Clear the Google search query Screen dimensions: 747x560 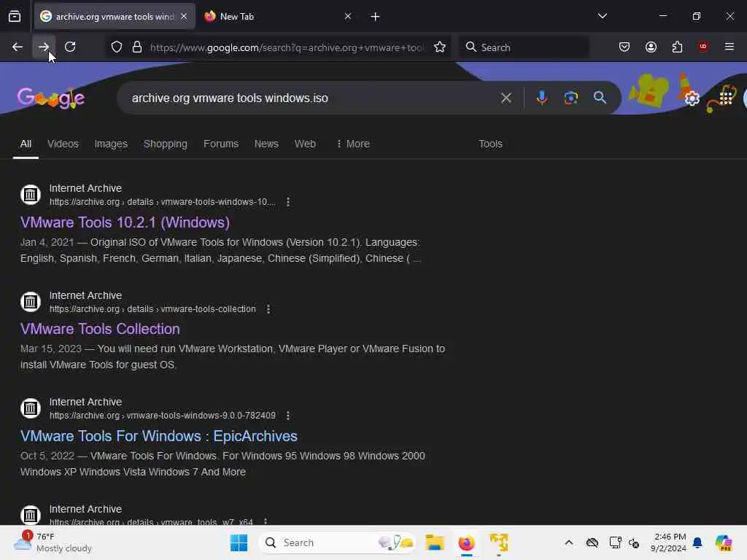[506, 98]
